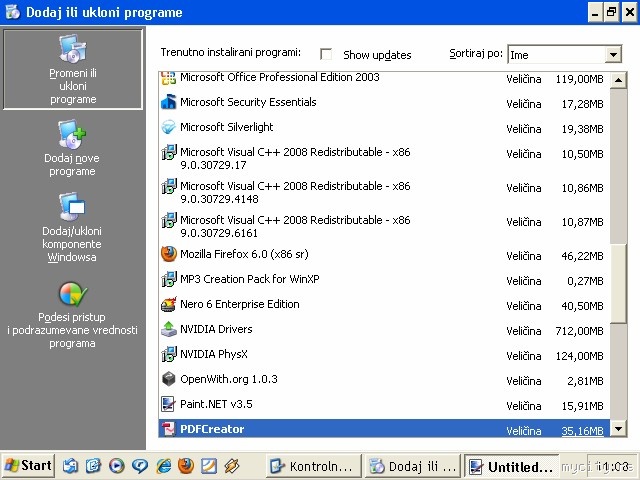This screenshot has height=480, width=640.
Task: Click the Nero 6 Enterprise Edition icon
Action: click(169, 304)
